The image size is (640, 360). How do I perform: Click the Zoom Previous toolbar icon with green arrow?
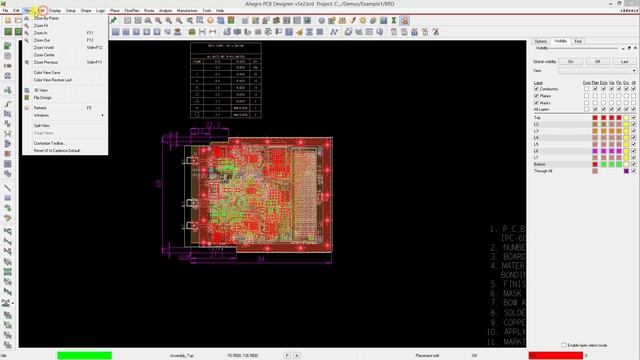coord(189,20)
